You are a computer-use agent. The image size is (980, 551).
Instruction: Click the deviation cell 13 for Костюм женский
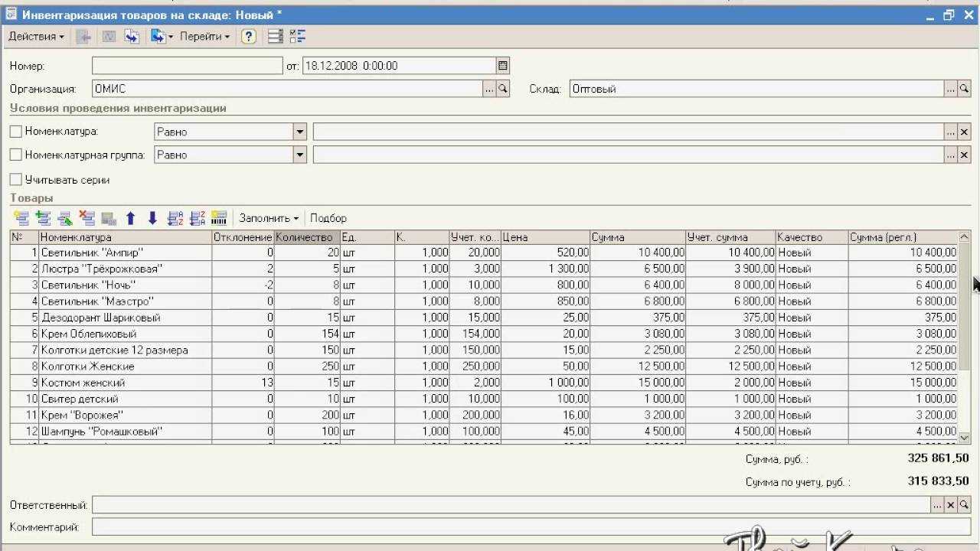coord(243,382)
